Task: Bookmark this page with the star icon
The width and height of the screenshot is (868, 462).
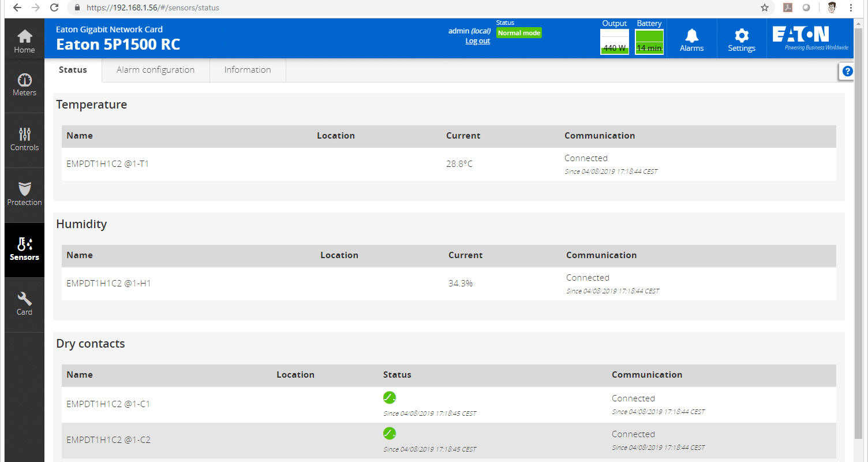Action: click(x=765, y=8)
